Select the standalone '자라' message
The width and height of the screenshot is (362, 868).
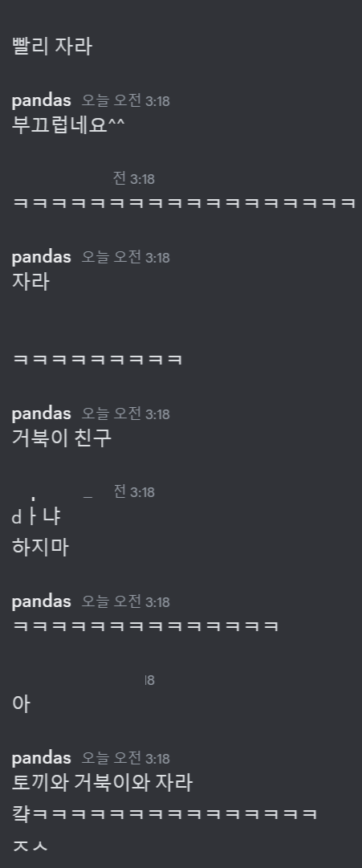click(31, 282)
